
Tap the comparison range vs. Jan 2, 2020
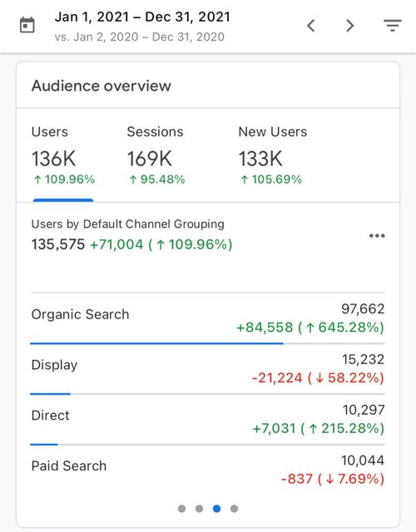coord(139,37)
